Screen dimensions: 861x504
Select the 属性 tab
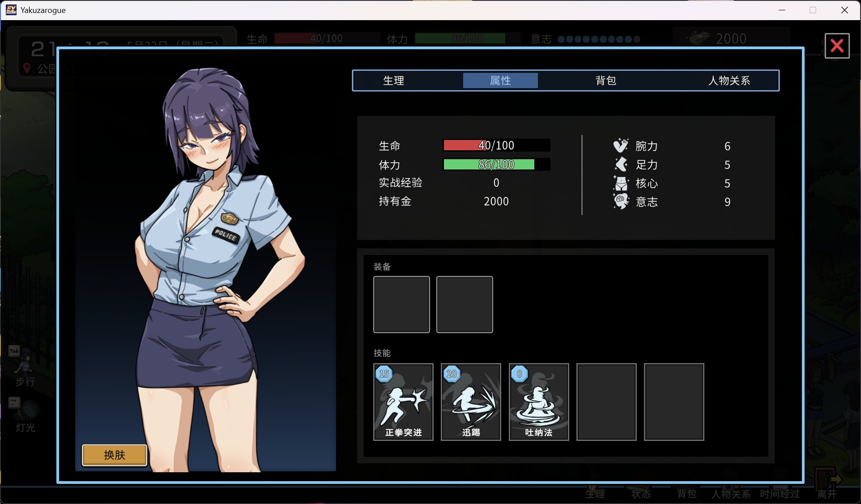(x=500, y=80)
